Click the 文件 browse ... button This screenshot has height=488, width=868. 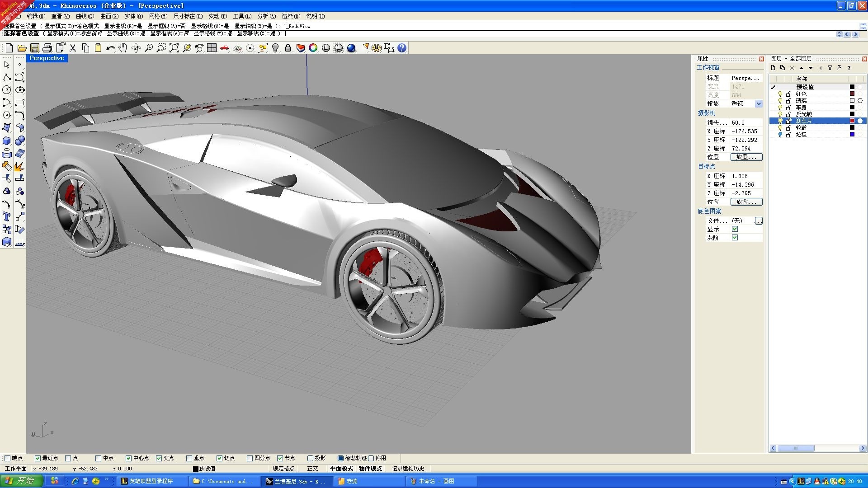pos(759,221)
